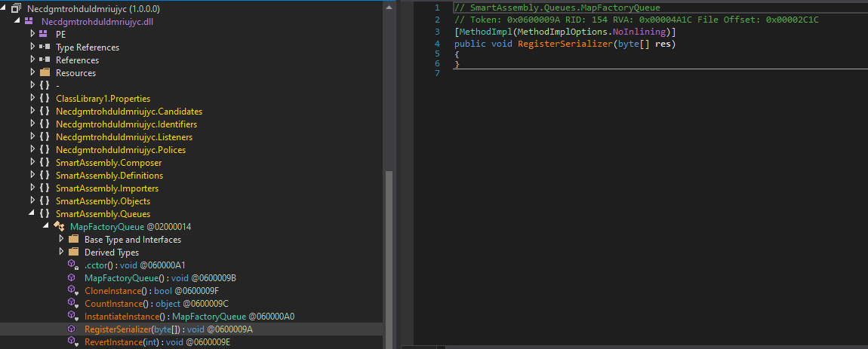Expand the SmartAssembly.Definitions namespace
Image resolution: width=868 pixels, height=349 pixels.
click(x=32, y=176)
